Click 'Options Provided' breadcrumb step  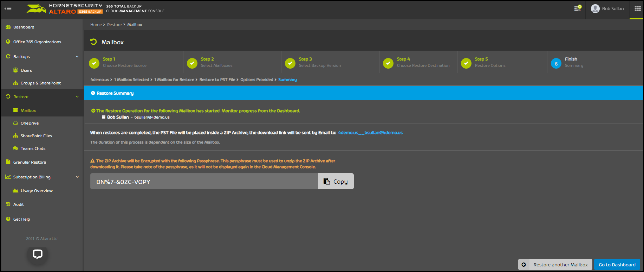256,80
